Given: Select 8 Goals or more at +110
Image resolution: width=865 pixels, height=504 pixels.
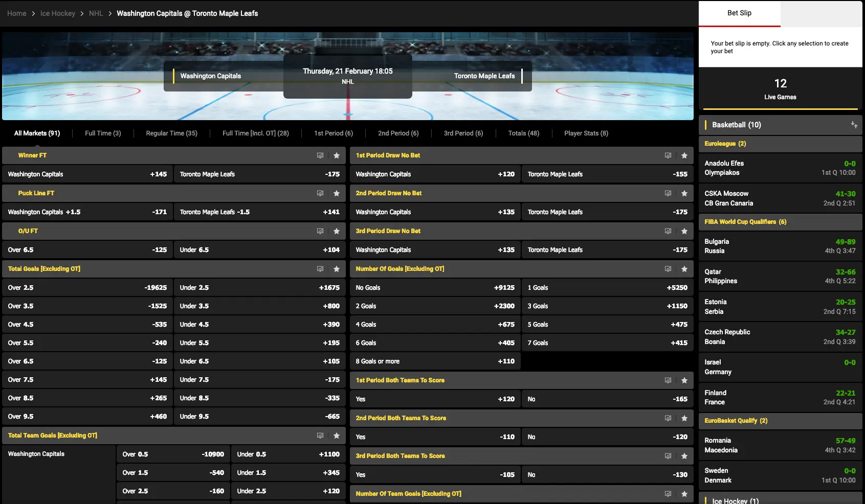Looking at the screenshot, I should click(435, 361).
